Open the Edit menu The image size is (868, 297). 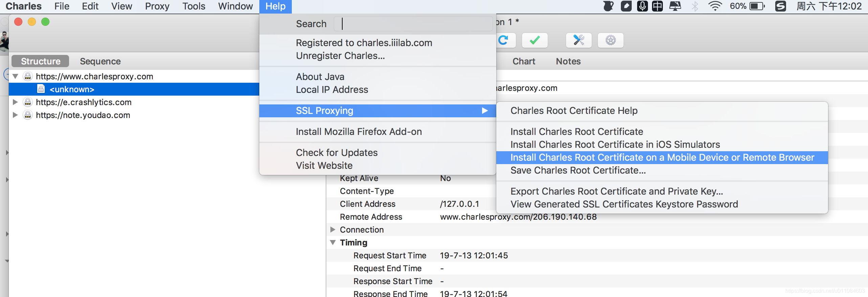tap(90, 6)
